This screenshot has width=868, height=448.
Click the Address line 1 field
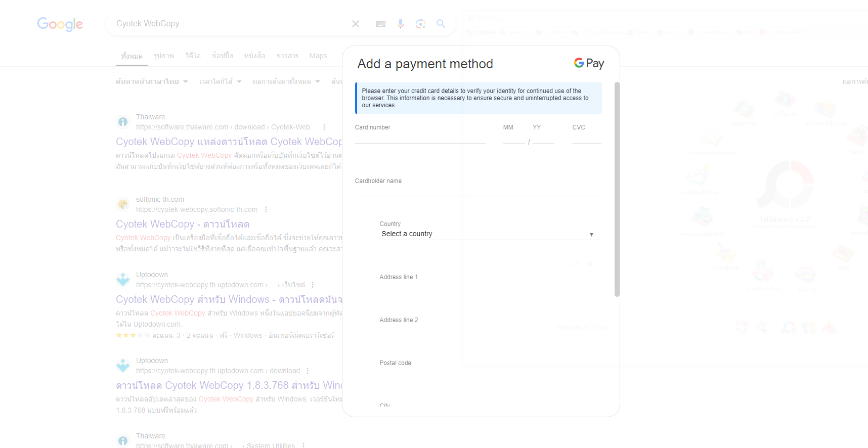coord(490,287)
